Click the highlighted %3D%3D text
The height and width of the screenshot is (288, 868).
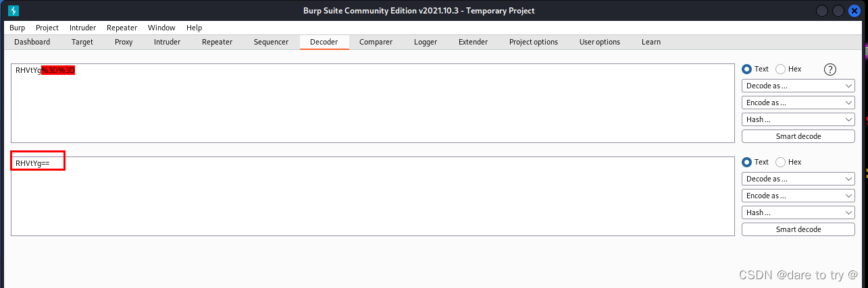(58, 70)
